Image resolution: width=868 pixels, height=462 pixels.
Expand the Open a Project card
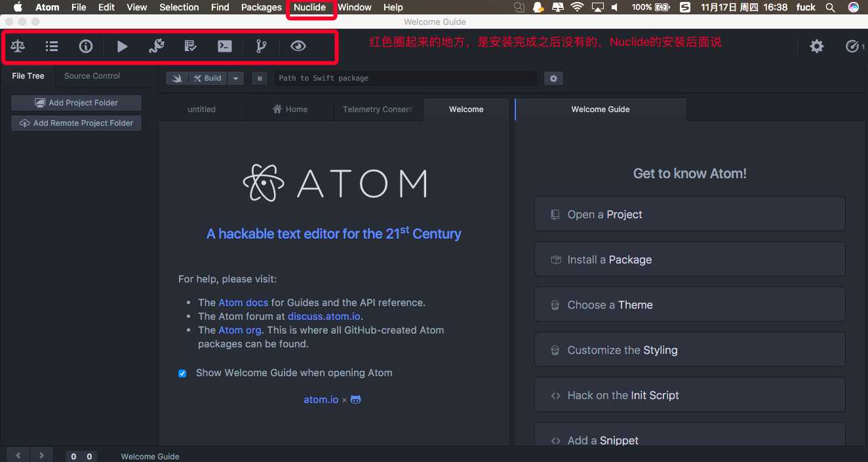coord(690,214)
